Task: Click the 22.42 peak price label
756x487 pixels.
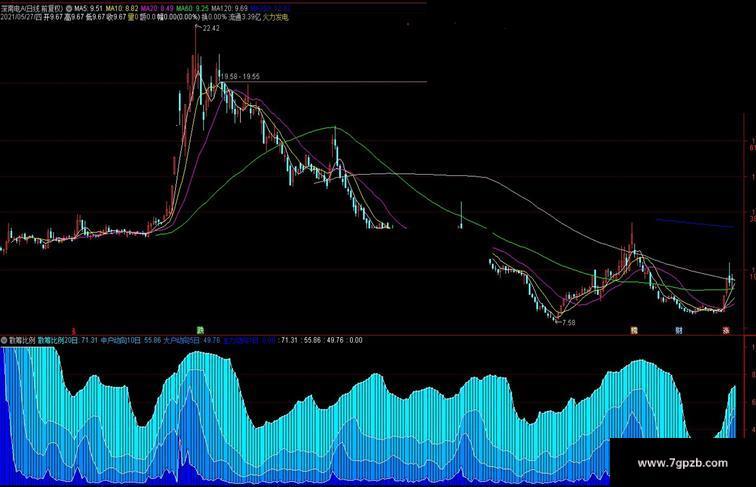Action: coord(211,28)
